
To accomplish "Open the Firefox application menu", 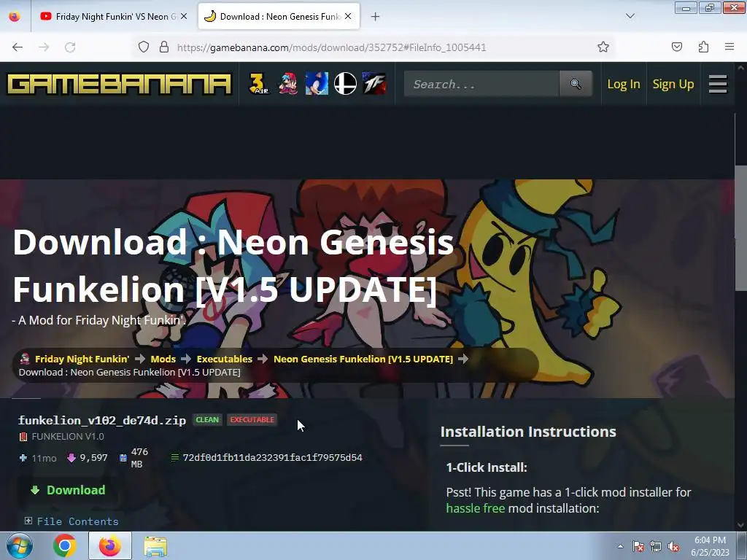I will pyautogui.click(x=729, y=47).
